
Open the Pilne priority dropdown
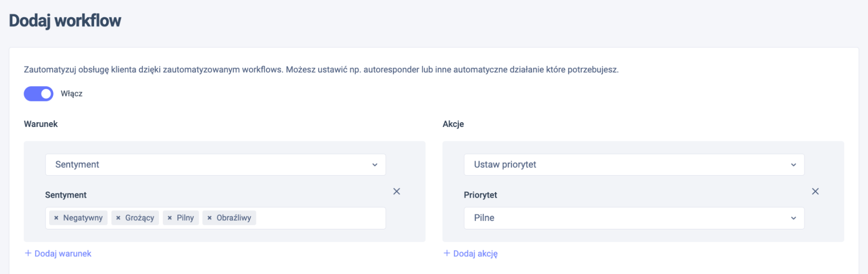coord(634,218)
